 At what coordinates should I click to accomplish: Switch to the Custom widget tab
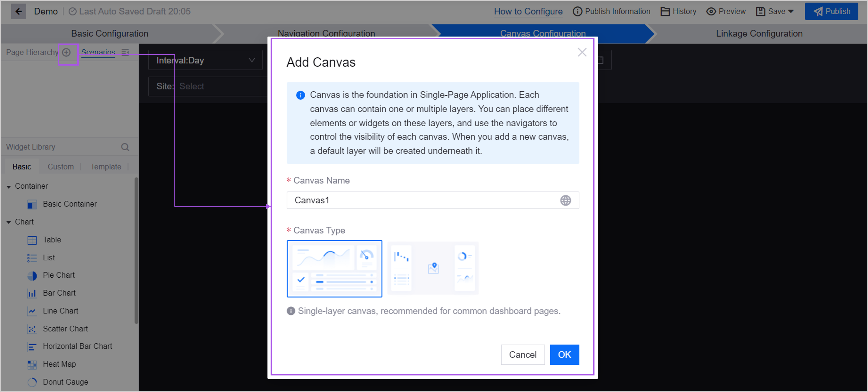tap(61, 167)
